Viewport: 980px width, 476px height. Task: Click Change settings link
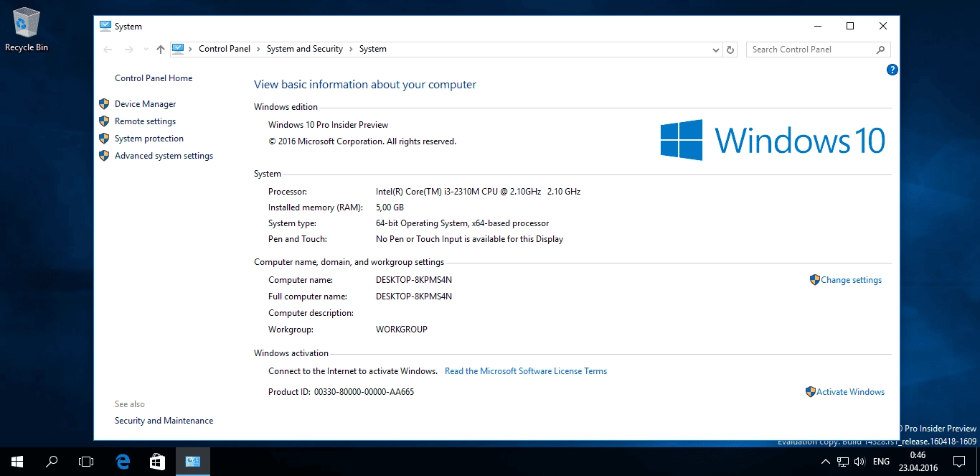[851, 280]
